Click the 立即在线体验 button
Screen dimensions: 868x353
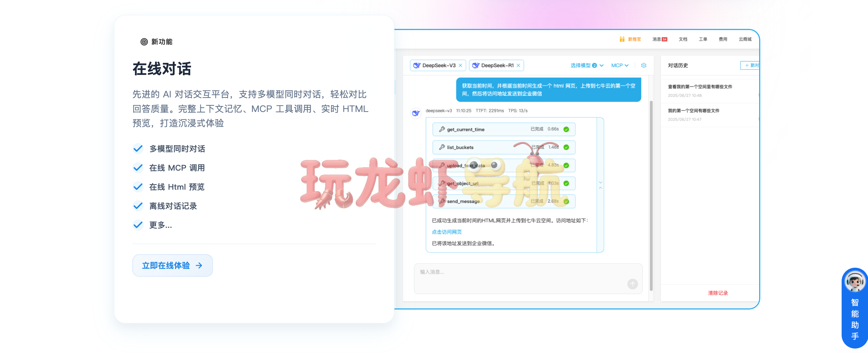pyautogui.click(x=172, y=265)
